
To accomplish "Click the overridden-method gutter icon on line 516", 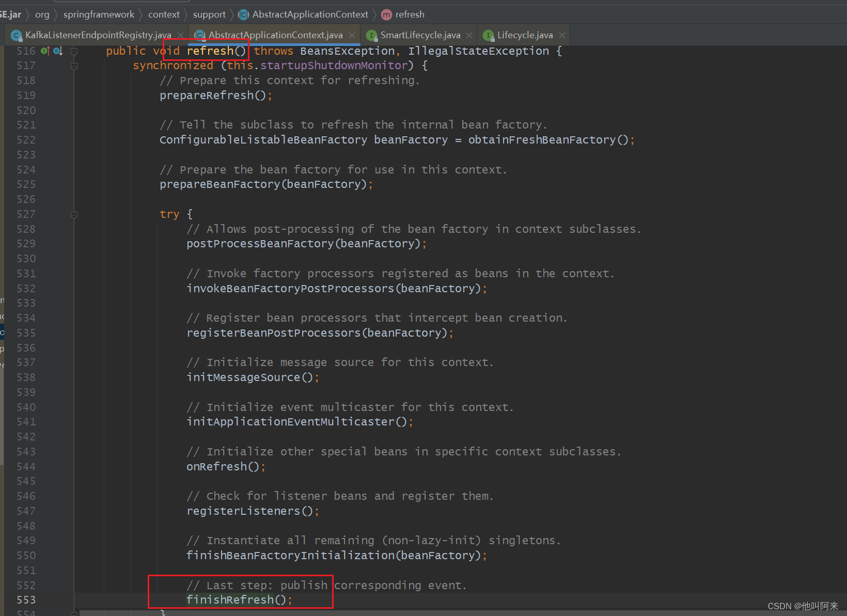I will pos(58,51).
